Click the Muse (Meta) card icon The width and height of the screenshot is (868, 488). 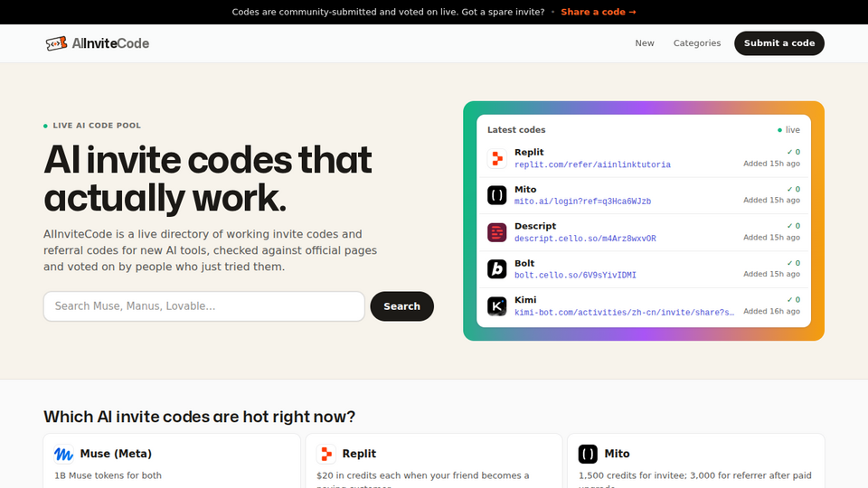(63, 454)
